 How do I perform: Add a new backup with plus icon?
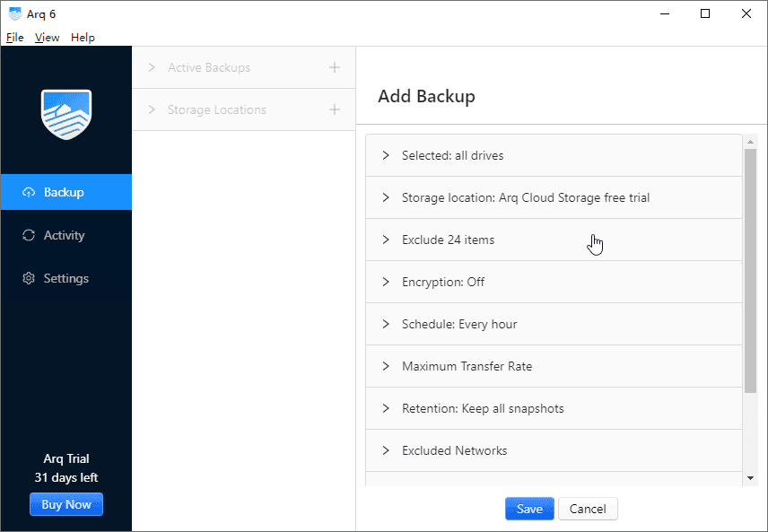pos(335,67)
